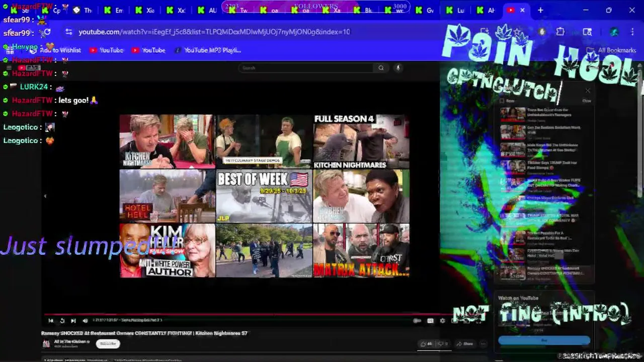Open first playlist video about Teenagers

click(x=543, y=115)
